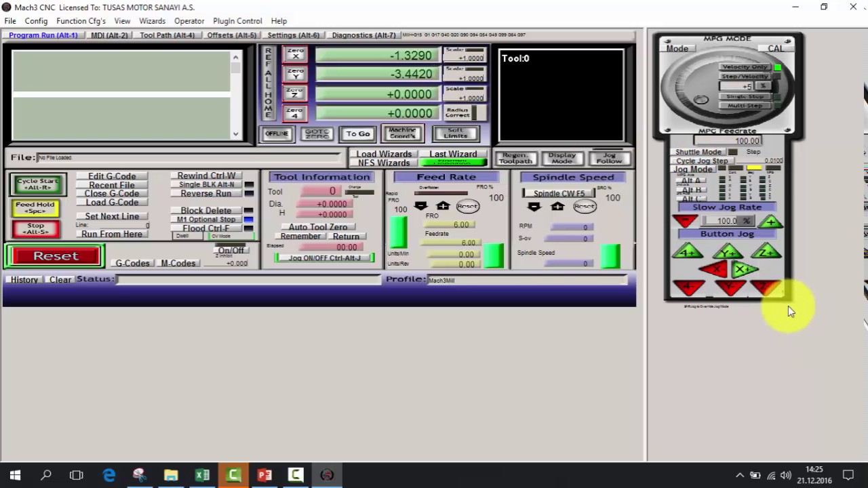Open the Function Cfg's menu

tap(81, 21)
